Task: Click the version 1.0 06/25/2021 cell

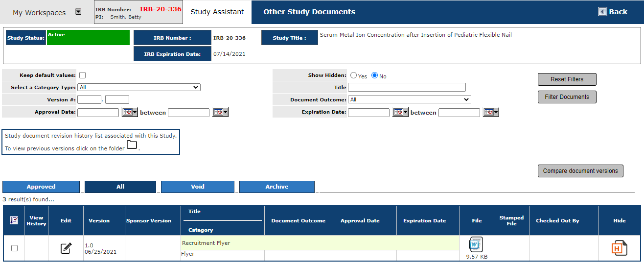Action: (x=104, y=248)
